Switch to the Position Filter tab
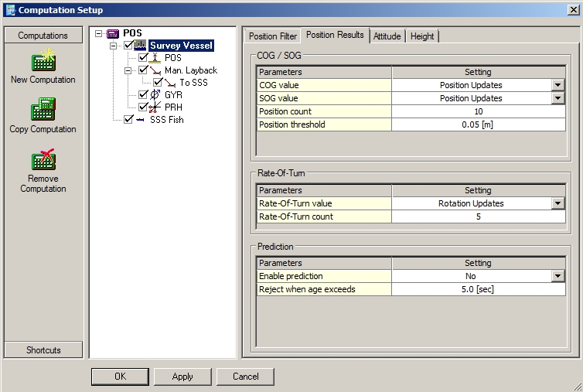 (x=273, y=36)
